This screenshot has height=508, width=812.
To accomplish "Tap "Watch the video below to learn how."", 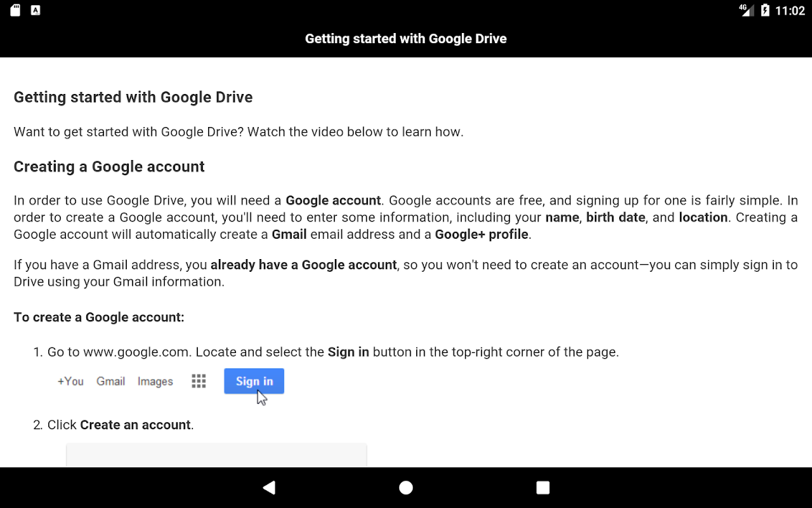I will (355, 132).
